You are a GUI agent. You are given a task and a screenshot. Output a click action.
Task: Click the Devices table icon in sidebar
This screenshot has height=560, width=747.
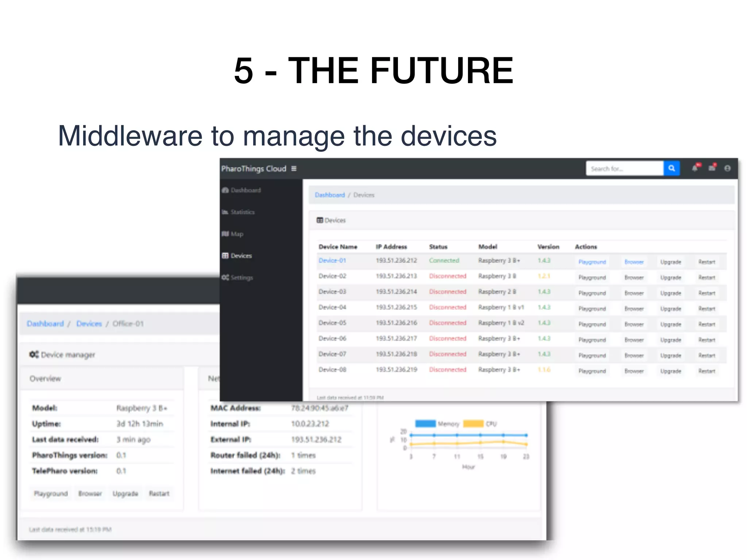click(225, 256)
